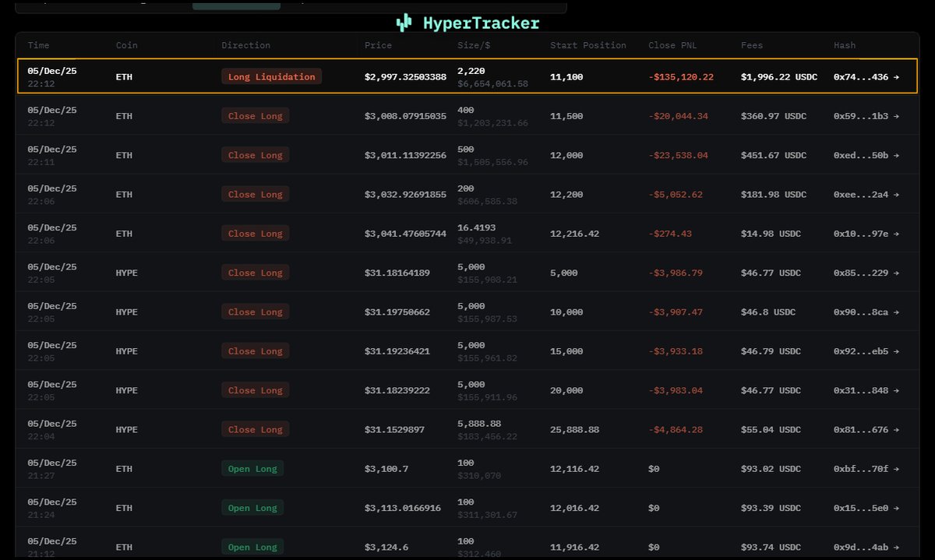
Task: Select the highlighted ETH liquidation row
Action: point(467,76)
